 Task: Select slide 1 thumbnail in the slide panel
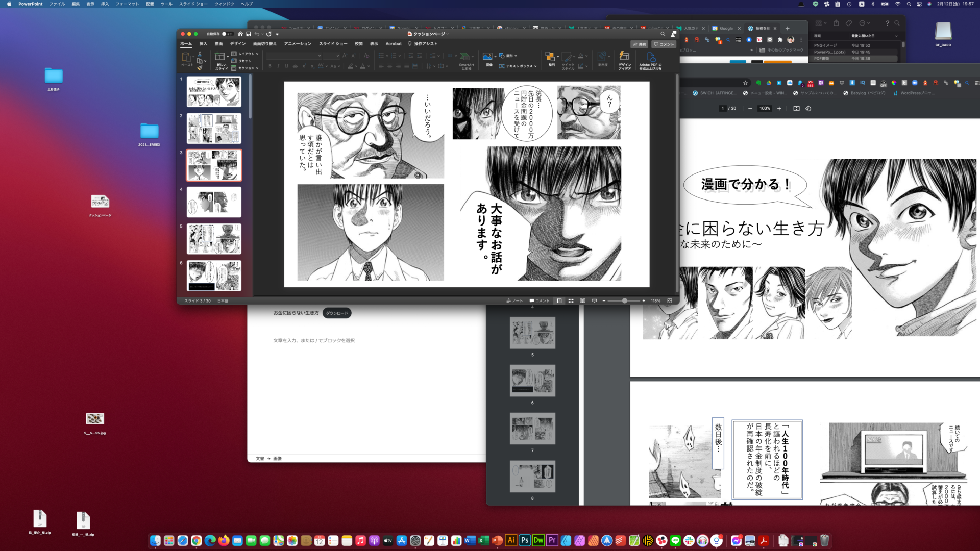pyautogui.click(x=214, y=92)
